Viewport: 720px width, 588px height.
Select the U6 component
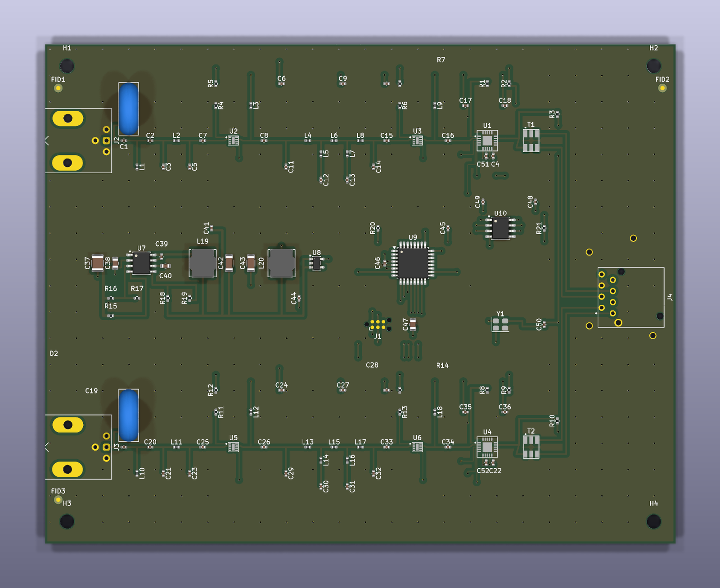(x=417, y=447)
